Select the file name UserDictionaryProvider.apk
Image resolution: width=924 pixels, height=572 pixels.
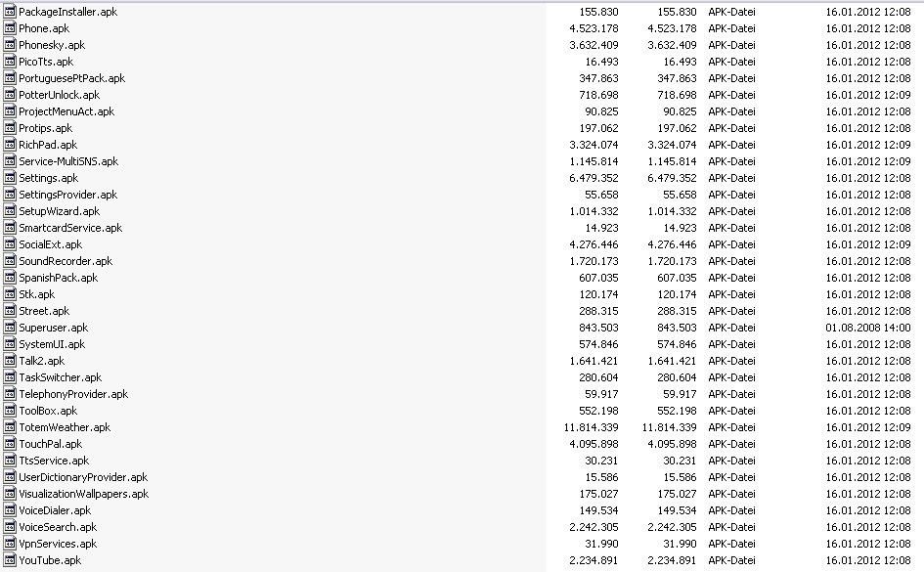click(83, 478)
